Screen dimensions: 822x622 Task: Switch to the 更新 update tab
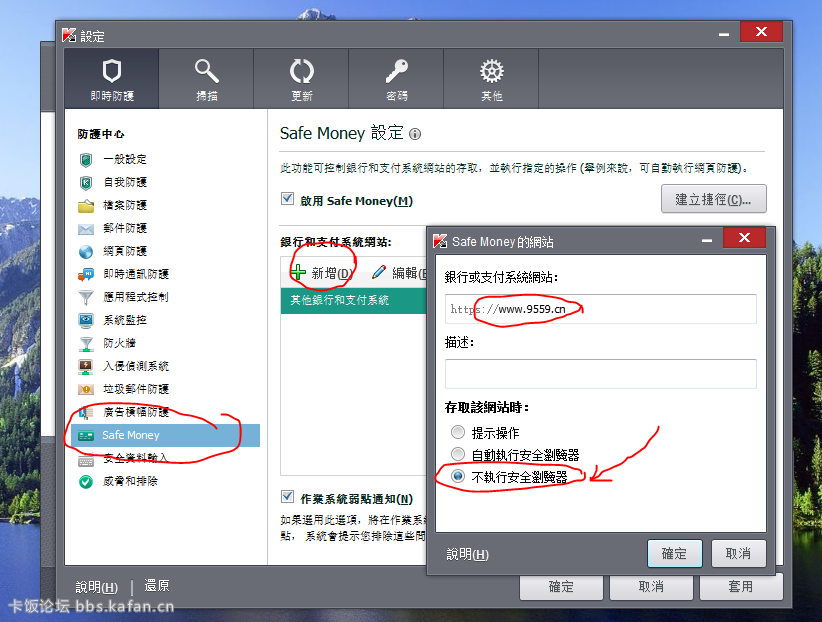301,79
